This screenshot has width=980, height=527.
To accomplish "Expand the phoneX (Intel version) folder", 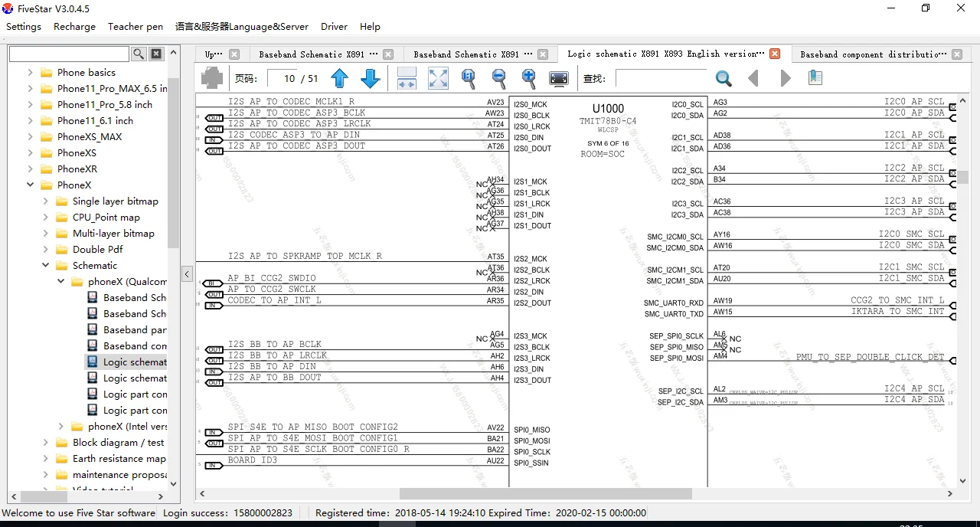I will pyautogui.click(x=61, y=427).
